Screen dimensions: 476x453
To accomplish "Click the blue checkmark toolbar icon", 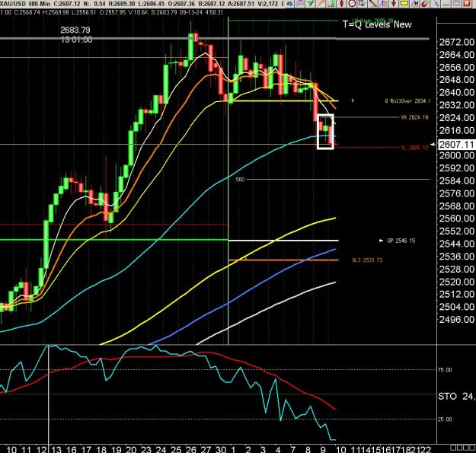I will [363, 4].
